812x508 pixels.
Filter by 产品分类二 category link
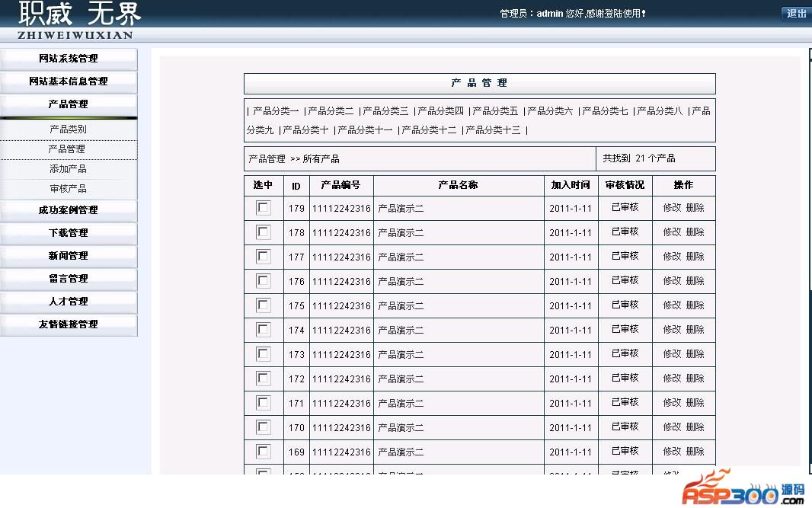coord(331,111)
